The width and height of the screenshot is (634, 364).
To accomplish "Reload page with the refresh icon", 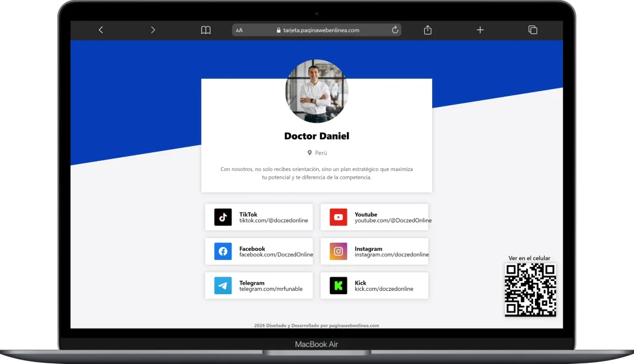I will [x=394, y=30].
